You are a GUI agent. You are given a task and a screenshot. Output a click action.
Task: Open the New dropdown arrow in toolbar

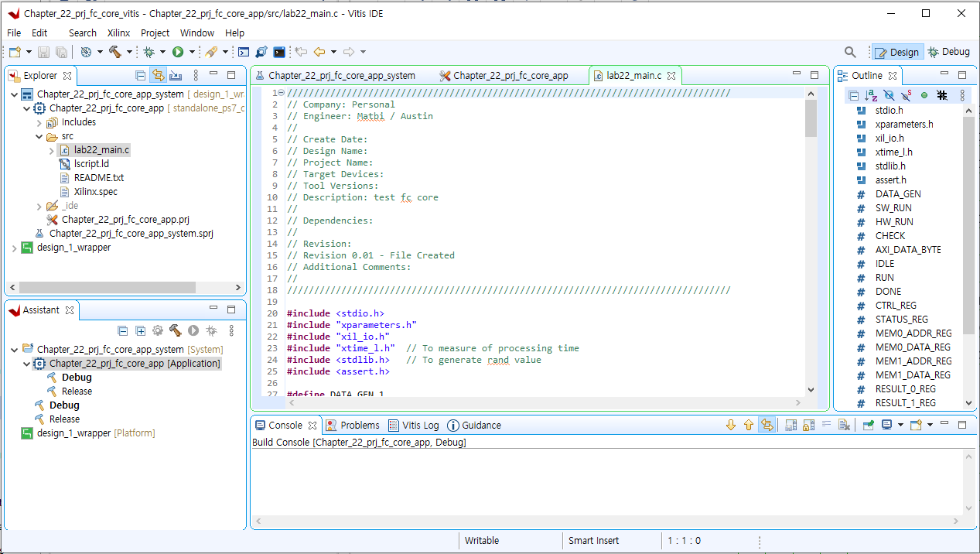[x=29, y=52]
